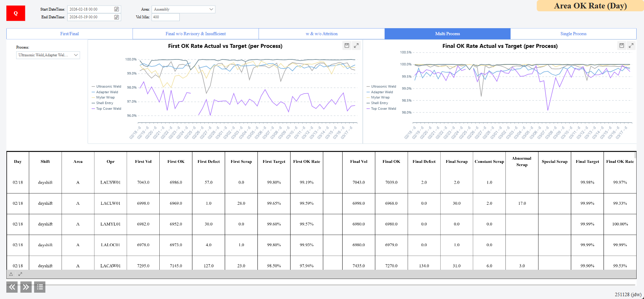Click the Vol Min input field
Image resolution: width=644 pixels, height=299 pixels.
point(165,17)
